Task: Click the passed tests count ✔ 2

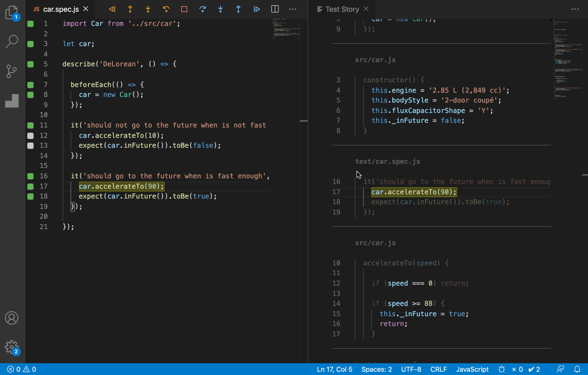Action: tap(534, 369)
